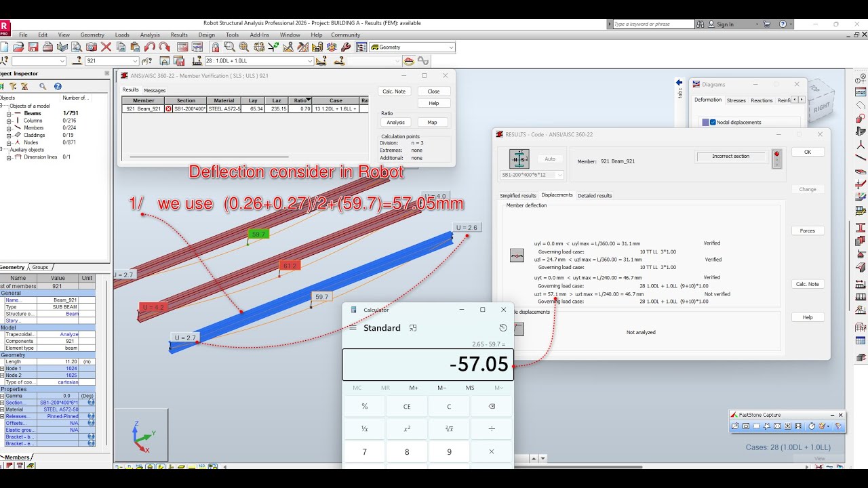Viewport: 868px width, 488px height.
Task: Click Map button in Member Verification
Action: (x=432, y=123)
